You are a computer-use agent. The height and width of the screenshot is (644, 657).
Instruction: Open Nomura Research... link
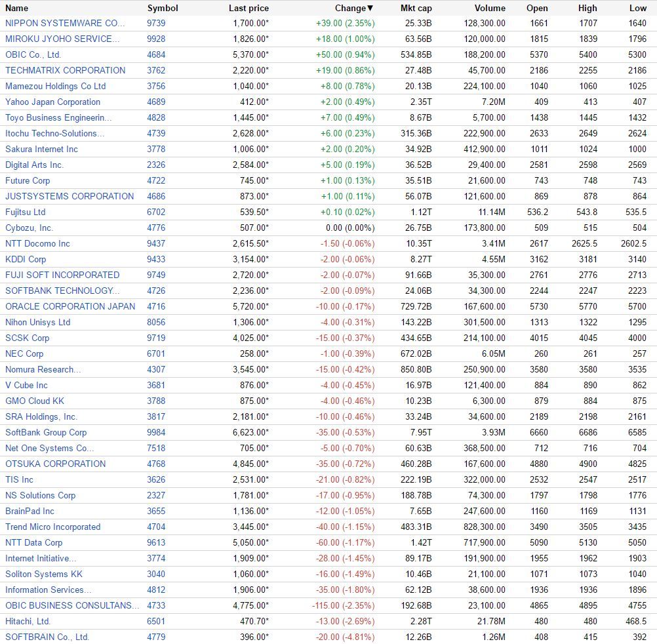43,370
